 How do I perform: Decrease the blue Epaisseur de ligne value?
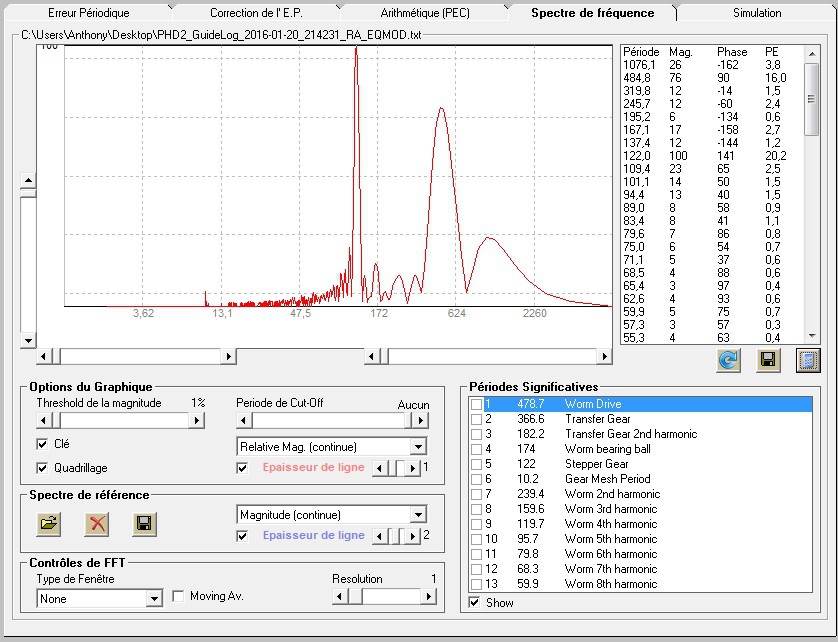(379, 536)
